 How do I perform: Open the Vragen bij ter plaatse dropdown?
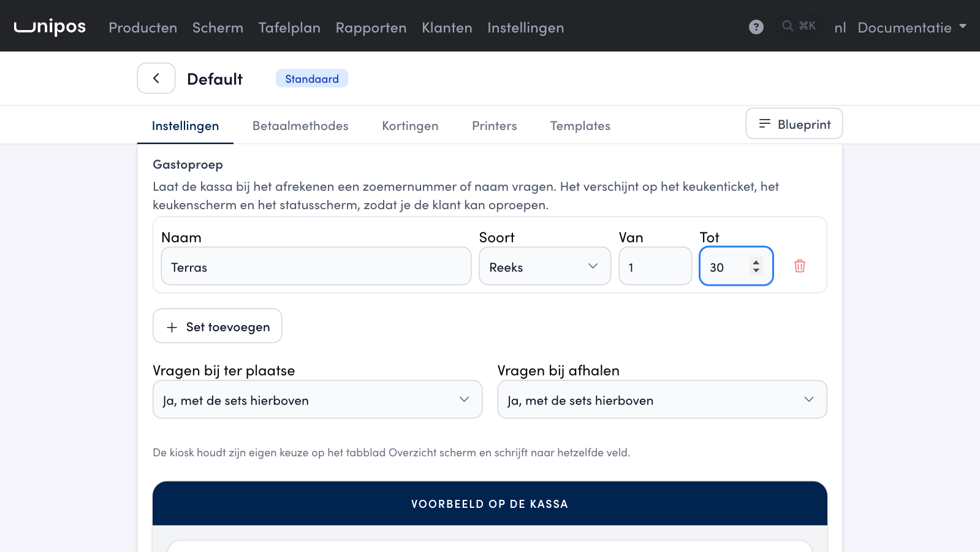pos(317,399)
